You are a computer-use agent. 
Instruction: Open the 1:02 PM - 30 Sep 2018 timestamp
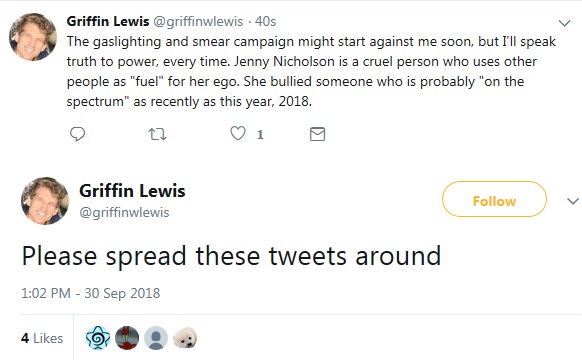click(91, 293)
